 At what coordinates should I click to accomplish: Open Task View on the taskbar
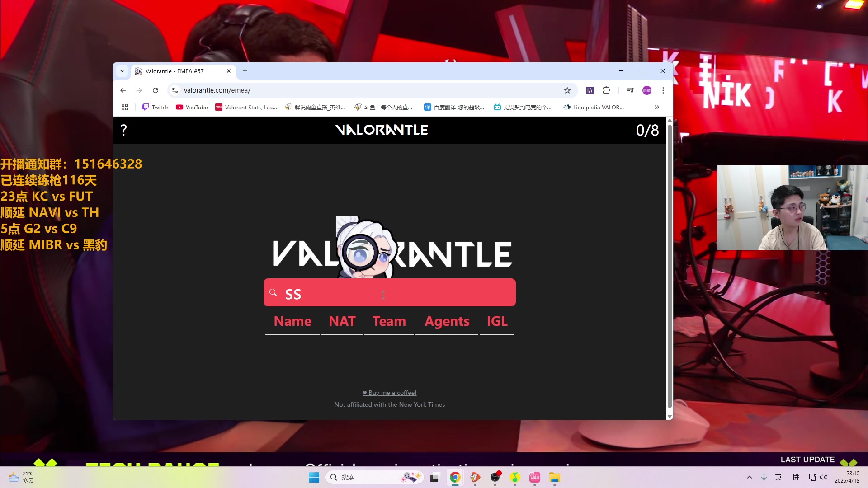click(434, 477)
